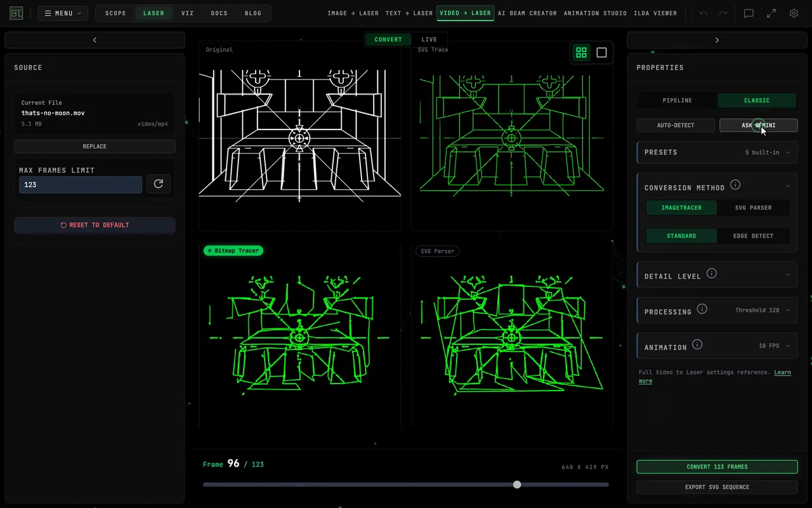Expand the Presets 5 built-in dropdown

(x=717, y=152)
